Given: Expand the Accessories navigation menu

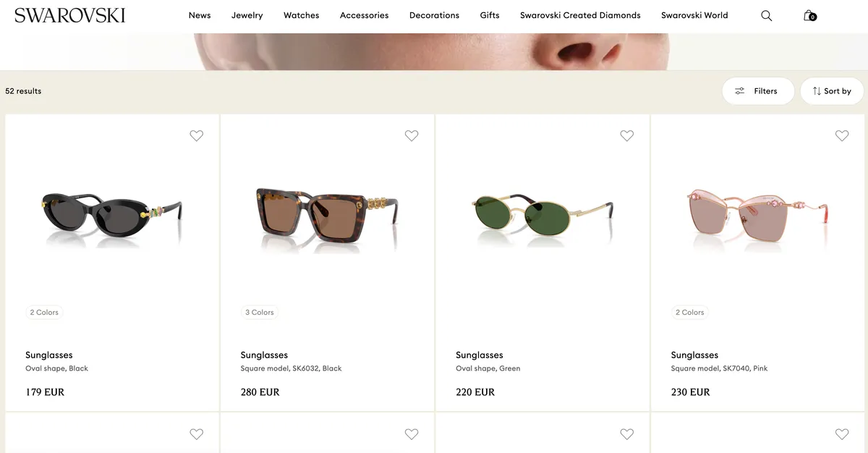Looking at the screenshot, I should click(x=364, y=15).
